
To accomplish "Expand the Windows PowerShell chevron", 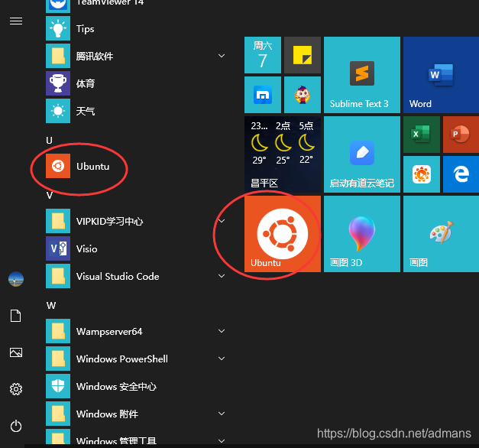I will (x=222, y=359).
